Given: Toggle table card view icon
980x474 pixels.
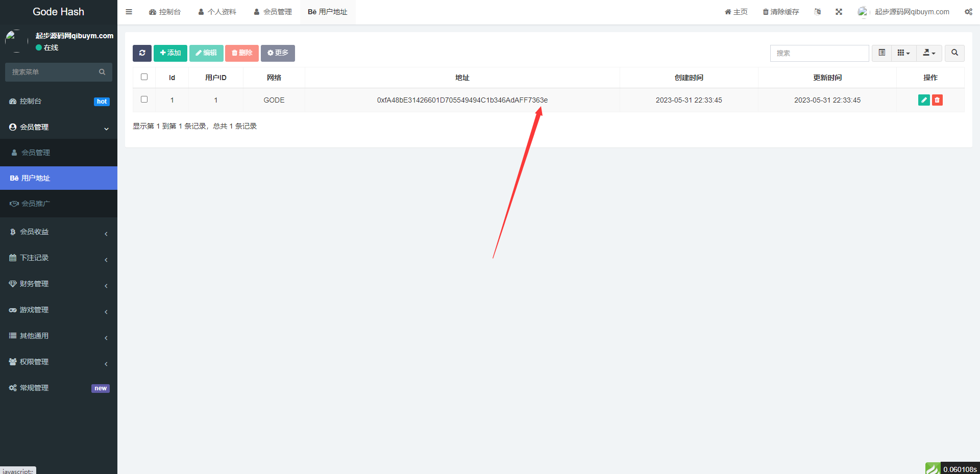Looking at the screenshot, I should pyautogui.click(x=881, y=53).
